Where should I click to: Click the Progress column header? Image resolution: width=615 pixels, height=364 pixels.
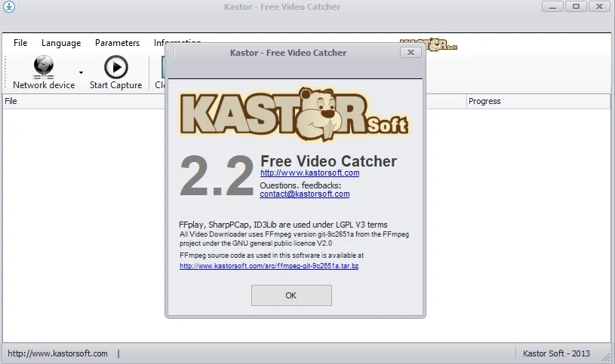click(538, 101)
